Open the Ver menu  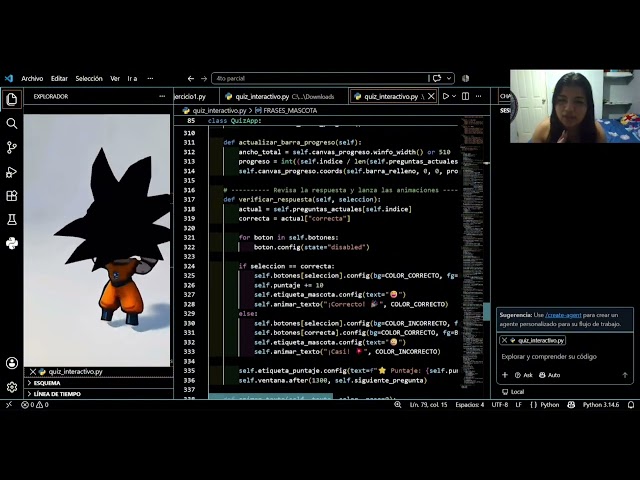click(115, 78)
